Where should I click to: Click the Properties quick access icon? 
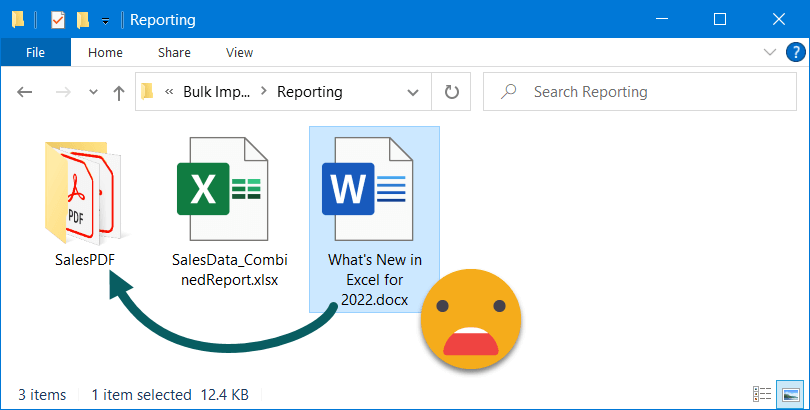pos(58,20)
